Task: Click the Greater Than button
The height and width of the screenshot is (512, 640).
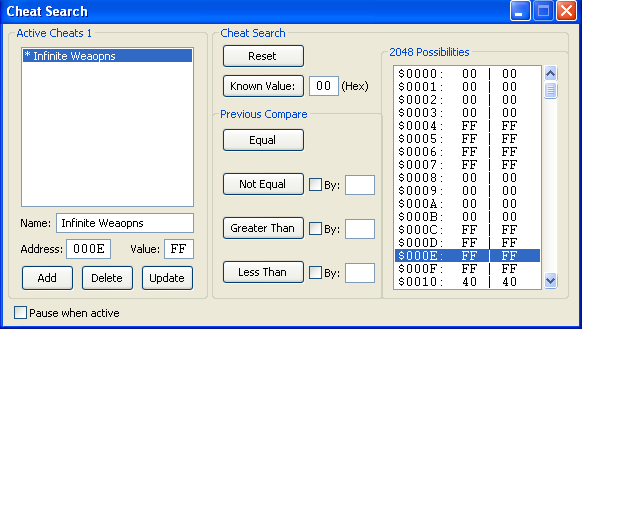Action: 263,228
